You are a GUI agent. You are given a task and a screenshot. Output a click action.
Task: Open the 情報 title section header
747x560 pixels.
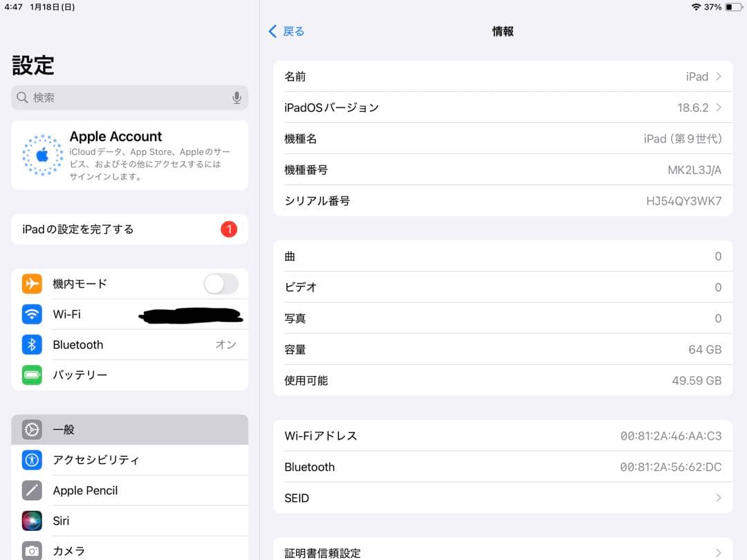[x=503, y=31]
